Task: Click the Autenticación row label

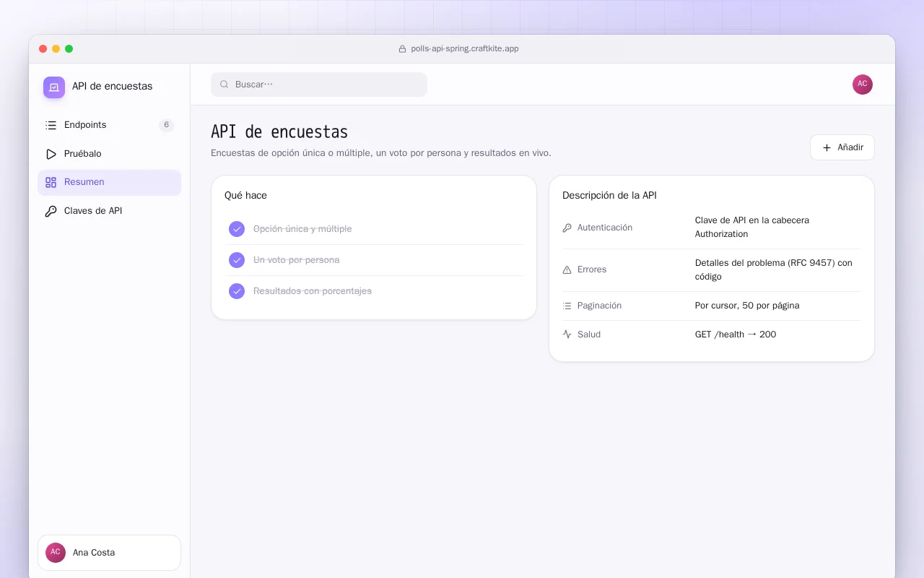Action: [605, 228]
